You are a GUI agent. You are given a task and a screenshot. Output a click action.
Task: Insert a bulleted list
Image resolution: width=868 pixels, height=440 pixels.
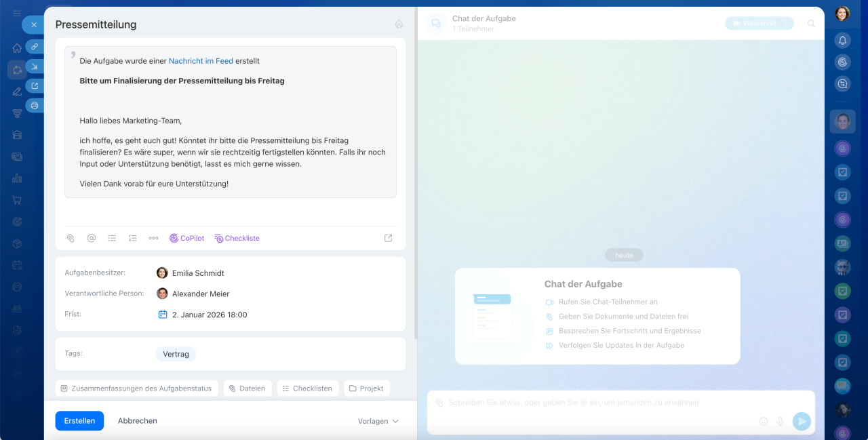[112, 238]
